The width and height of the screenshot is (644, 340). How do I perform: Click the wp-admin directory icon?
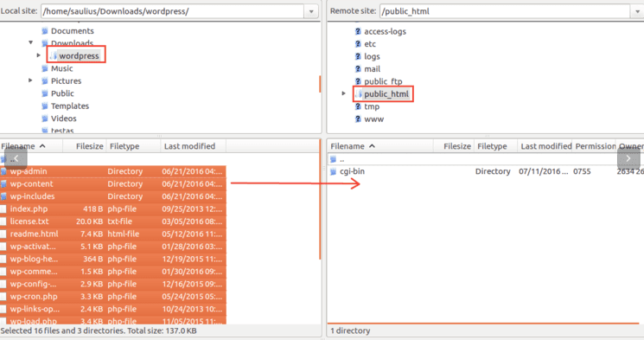[3, 171]
